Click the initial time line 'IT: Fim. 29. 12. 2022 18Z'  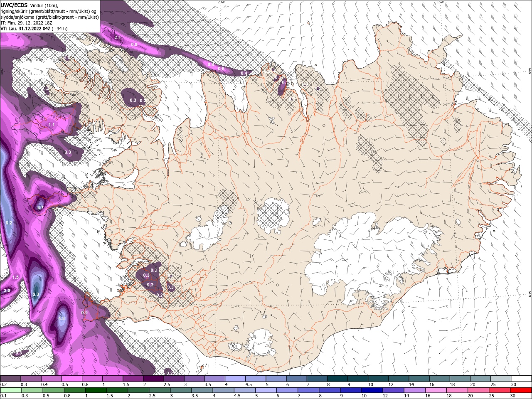click(x=26, y=23)
